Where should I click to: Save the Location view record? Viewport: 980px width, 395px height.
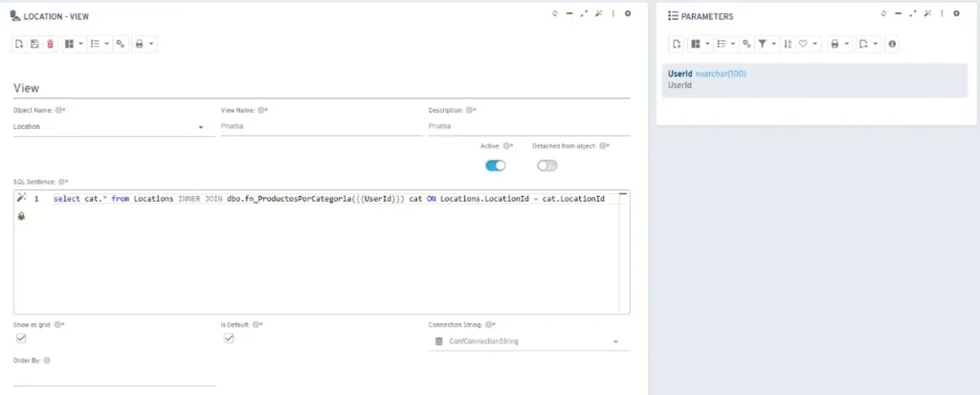pyautogui.click(x=35, y=44)
